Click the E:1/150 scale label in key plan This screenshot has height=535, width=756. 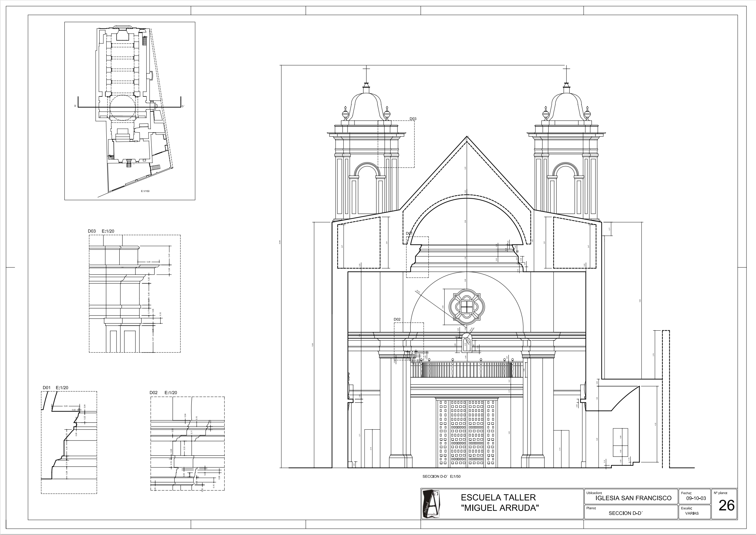[x=145, y=191]
